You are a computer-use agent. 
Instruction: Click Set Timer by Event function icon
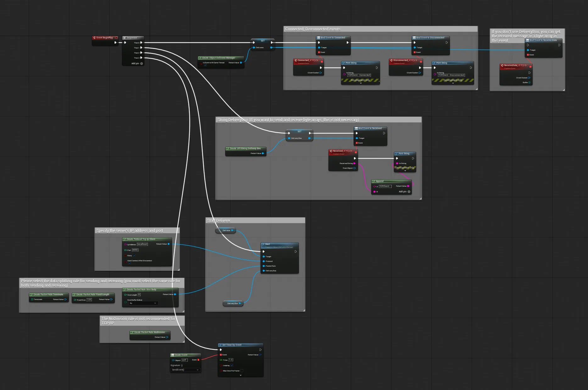(220, 345)
